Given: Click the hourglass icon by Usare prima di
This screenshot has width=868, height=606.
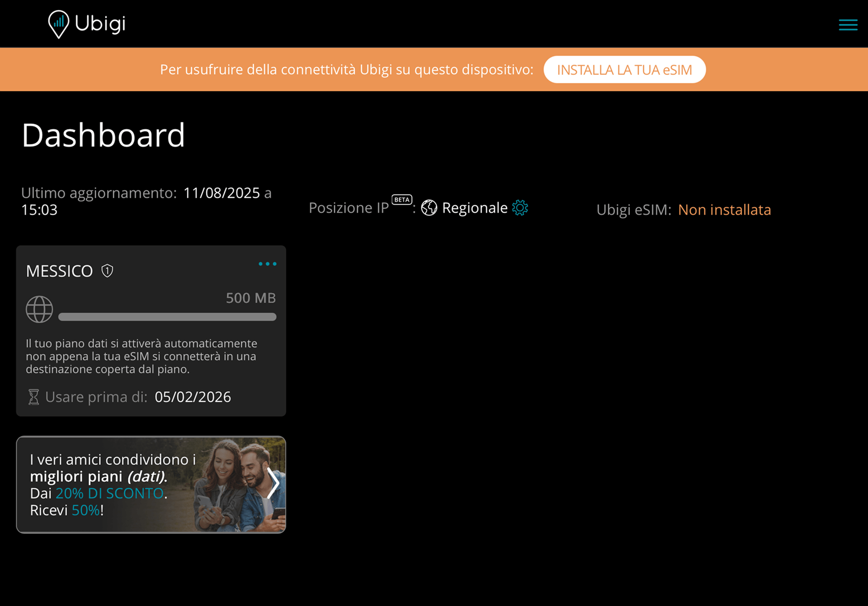Looking at the screenshot, I should [x=34, y=397].
